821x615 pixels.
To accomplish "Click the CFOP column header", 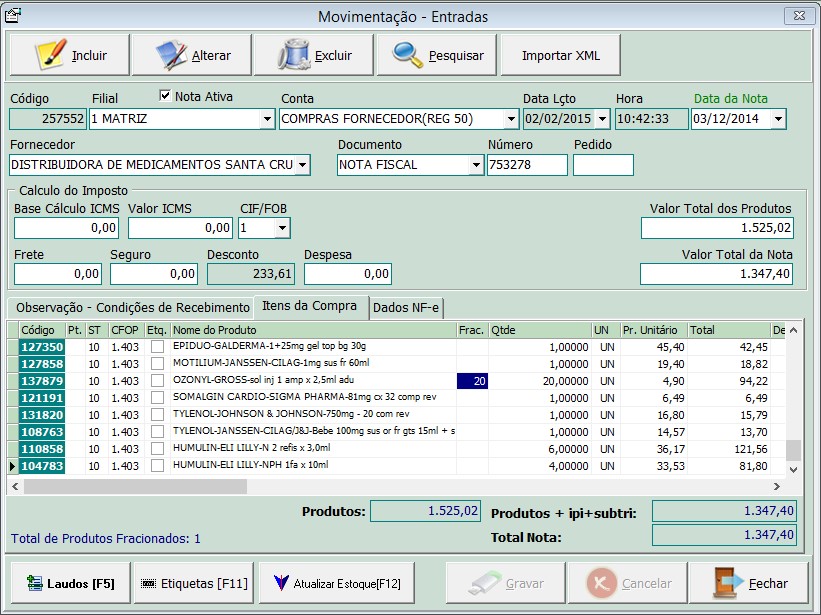I will [125, 330].
